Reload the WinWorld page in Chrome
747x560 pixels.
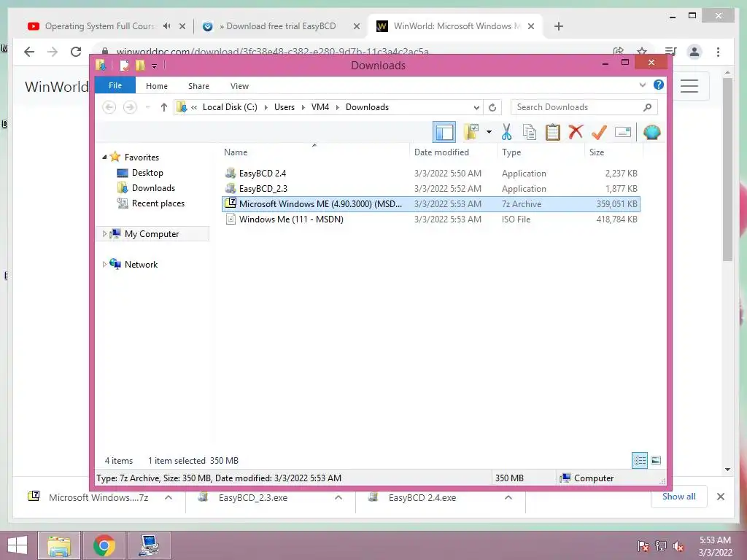(x=76, y=52)
